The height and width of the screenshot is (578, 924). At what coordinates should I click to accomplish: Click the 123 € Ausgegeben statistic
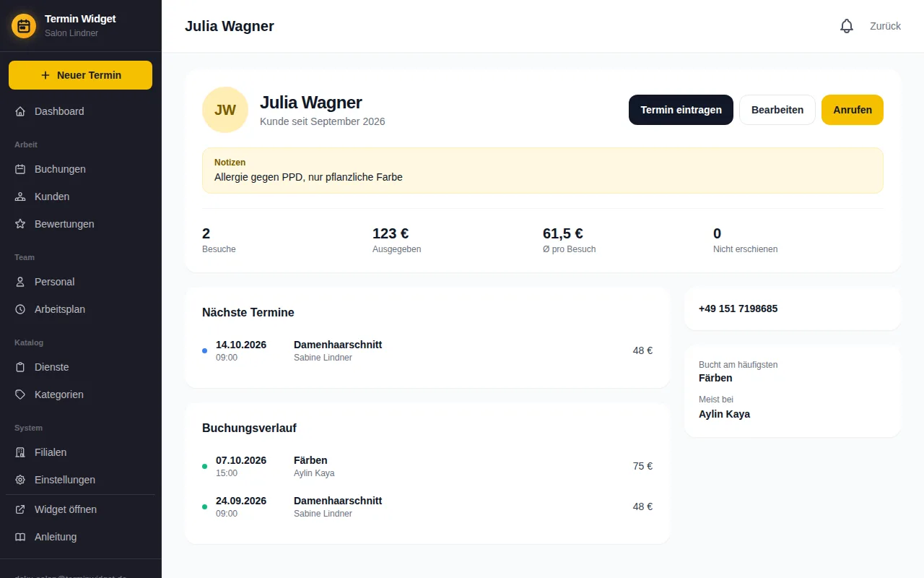tap(397, 240)
